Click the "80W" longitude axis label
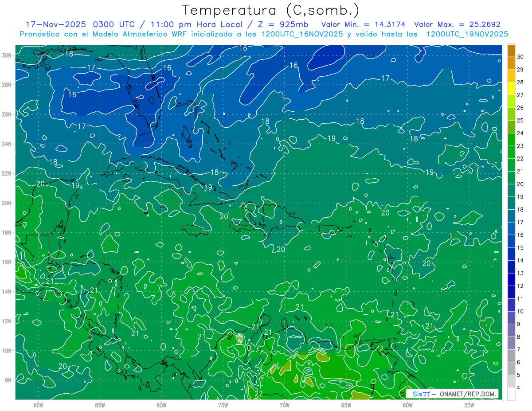Image resolution: width=532 pixels, height=411 pixels. pyautogui.click(x=161, y=405)
